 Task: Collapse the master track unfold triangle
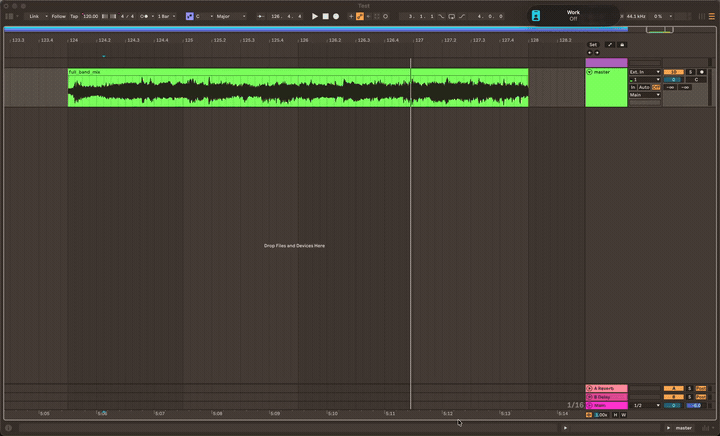pos(590,72)
